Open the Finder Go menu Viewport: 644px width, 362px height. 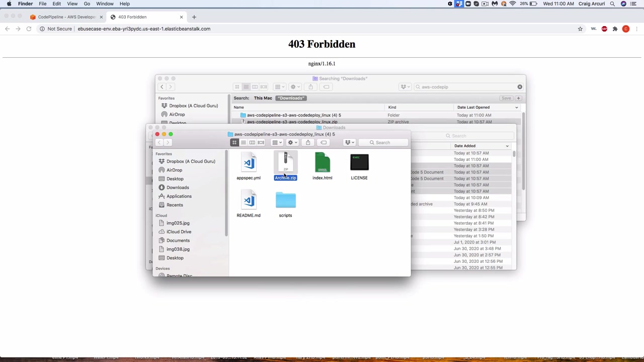click(x=87, y=4)
